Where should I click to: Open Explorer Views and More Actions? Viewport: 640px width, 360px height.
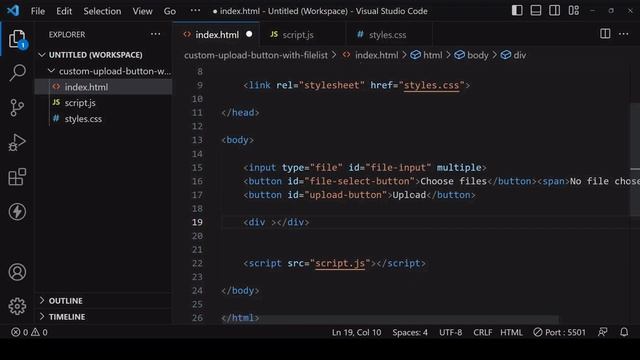(x=156, y=34)
